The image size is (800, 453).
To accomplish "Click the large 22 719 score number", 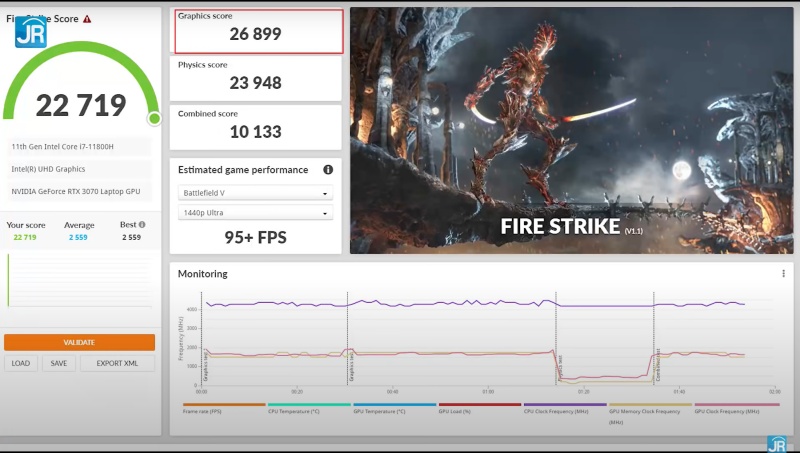I will pos(81,105).
